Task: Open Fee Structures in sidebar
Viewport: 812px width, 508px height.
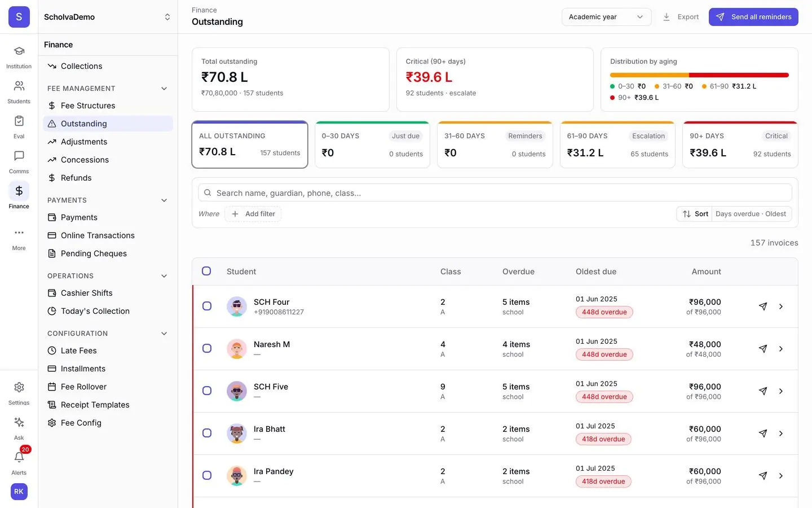Action: [108, 106]
